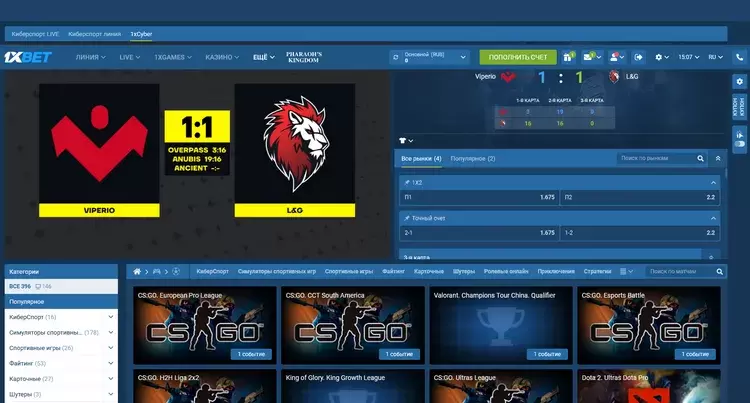Expand the Карточные (27) category
The image size is (750, 403).
(111, 379)
